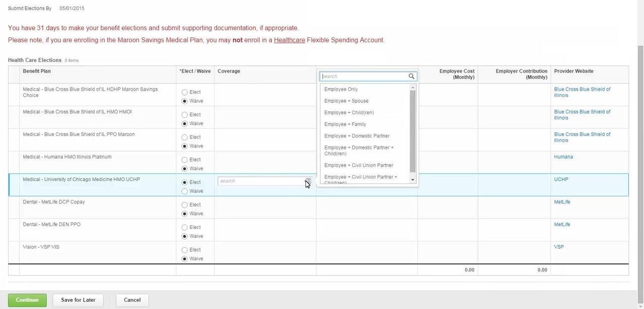This screenshot has width=644, height=309.
Task: Click down arrow of coverage list scrollbar
Action: [413, 180]
